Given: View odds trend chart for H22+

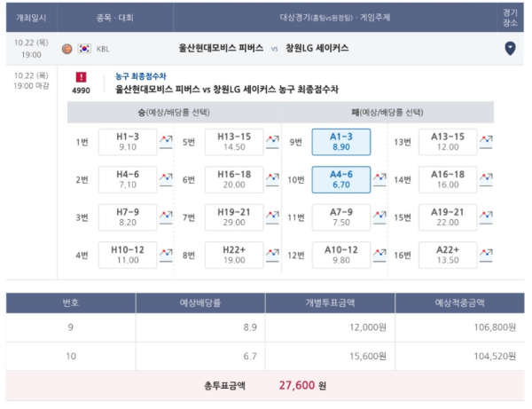Looking at the screenshot, I should click(x=273, y=256).
